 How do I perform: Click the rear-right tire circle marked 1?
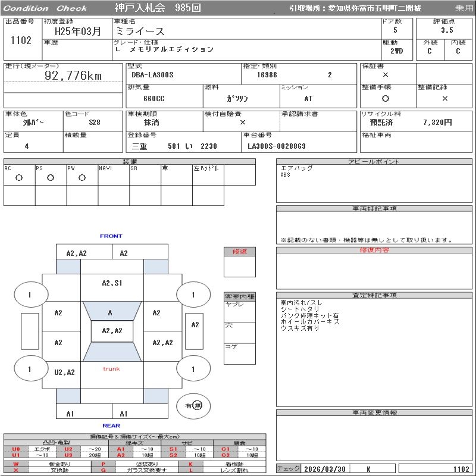pyautogui.click(x=192, y=369)
